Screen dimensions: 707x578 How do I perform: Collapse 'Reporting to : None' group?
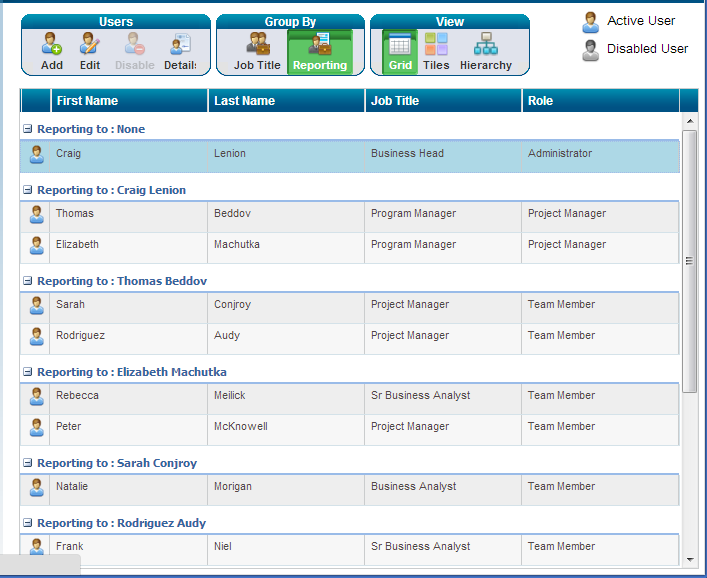[28, 129]
